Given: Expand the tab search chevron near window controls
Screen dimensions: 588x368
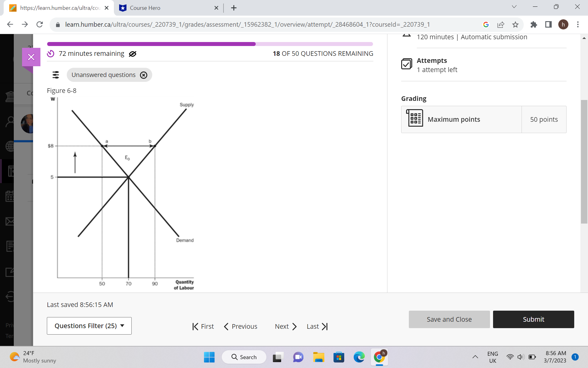Looking at the screenshot, I should pos(514,6).
